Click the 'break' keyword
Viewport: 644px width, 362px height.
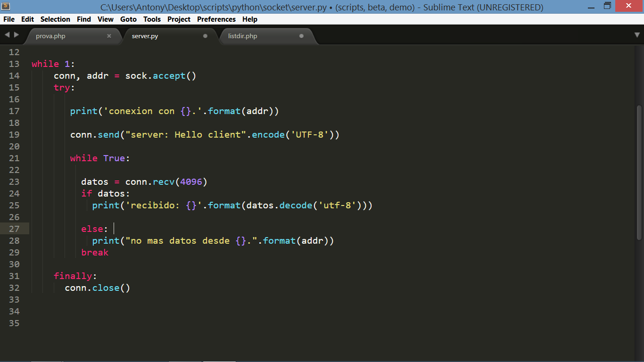[95, 253]
